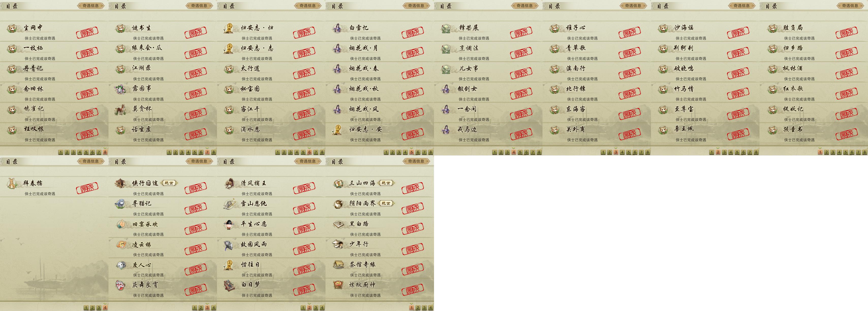The height and width of the screenshot is (311, 868).
Task: Click 奇遇信息 button above 拜春擂 panel
Action: (91, 161)
